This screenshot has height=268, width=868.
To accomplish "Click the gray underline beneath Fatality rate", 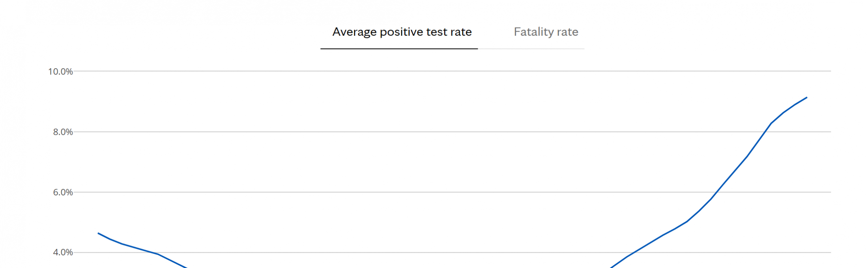I will [x=531, y=49].
